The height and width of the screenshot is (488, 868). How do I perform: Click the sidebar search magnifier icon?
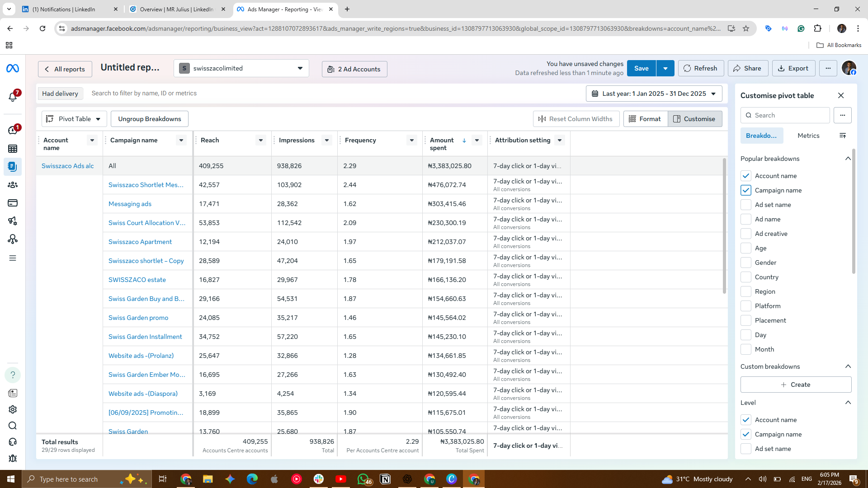coord(13,426)
